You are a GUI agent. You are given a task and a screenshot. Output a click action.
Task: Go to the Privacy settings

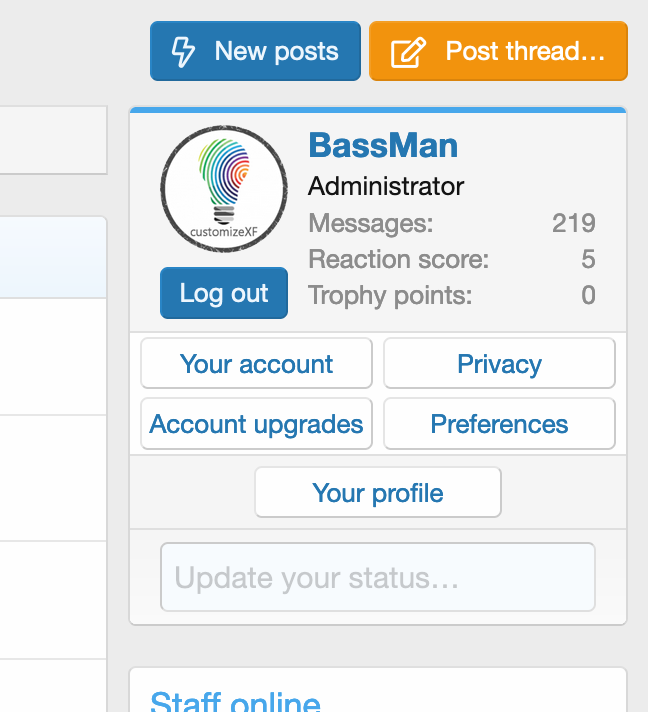pos(499,364)
